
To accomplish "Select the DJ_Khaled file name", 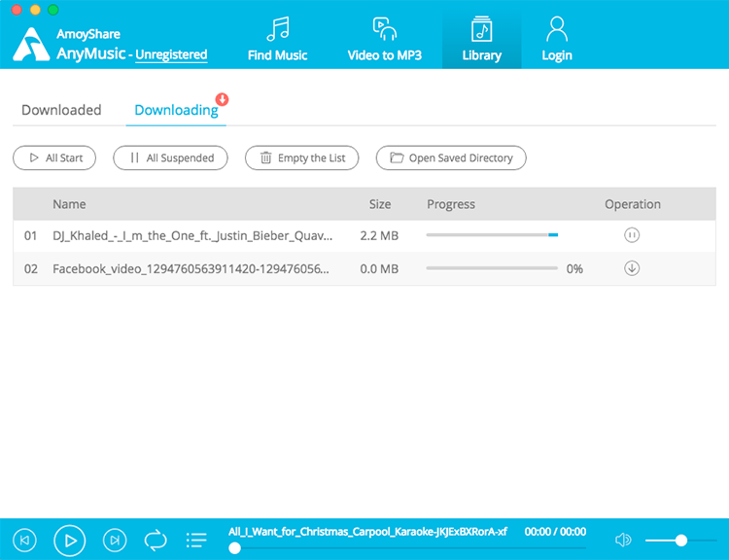I will coord(192,236).
